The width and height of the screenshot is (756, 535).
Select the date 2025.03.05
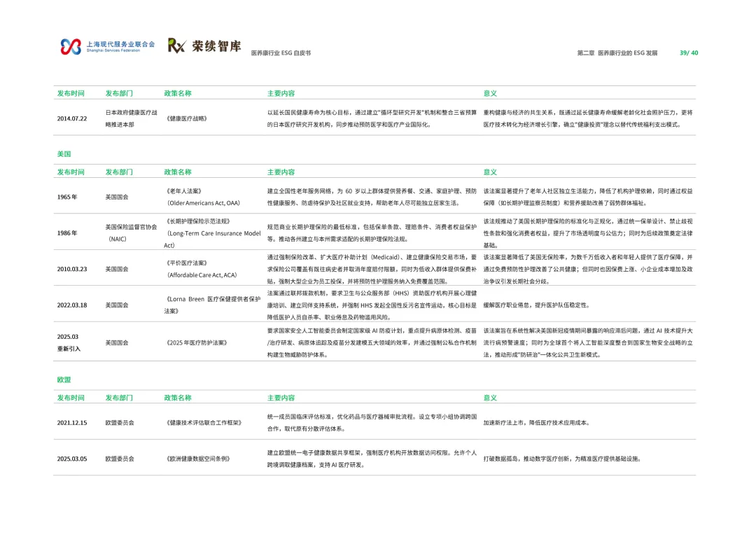pyautogui.click(x=72, y=459)
